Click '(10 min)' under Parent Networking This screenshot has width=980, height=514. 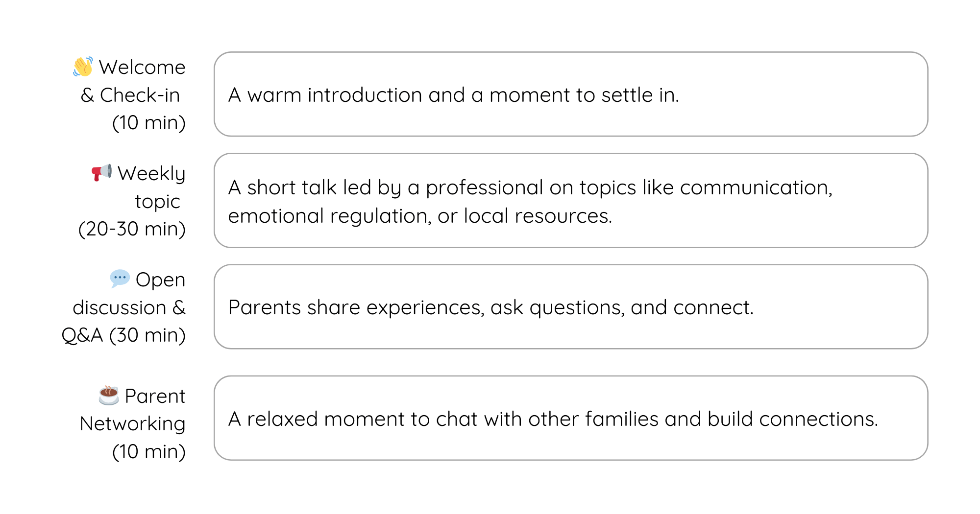(149, 451)
